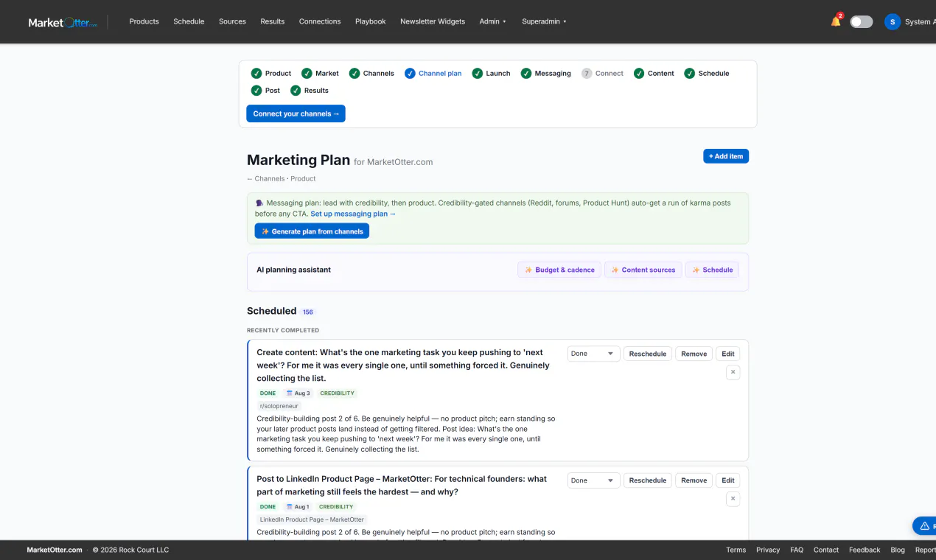Click the blue checkmark beside Channel plan
The height and width of the screenshot is (560, 936).
click(x=410, y=73)
